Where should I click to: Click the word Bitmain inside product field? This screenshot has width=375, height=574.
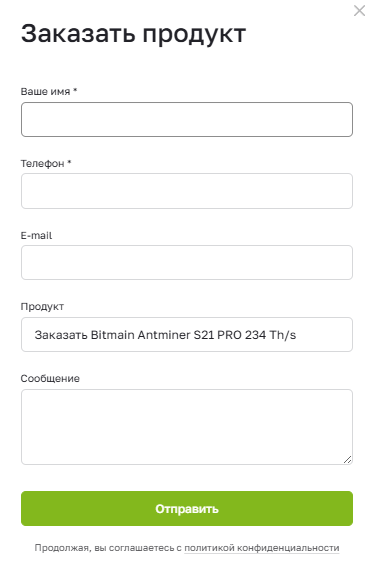[112, 335]
